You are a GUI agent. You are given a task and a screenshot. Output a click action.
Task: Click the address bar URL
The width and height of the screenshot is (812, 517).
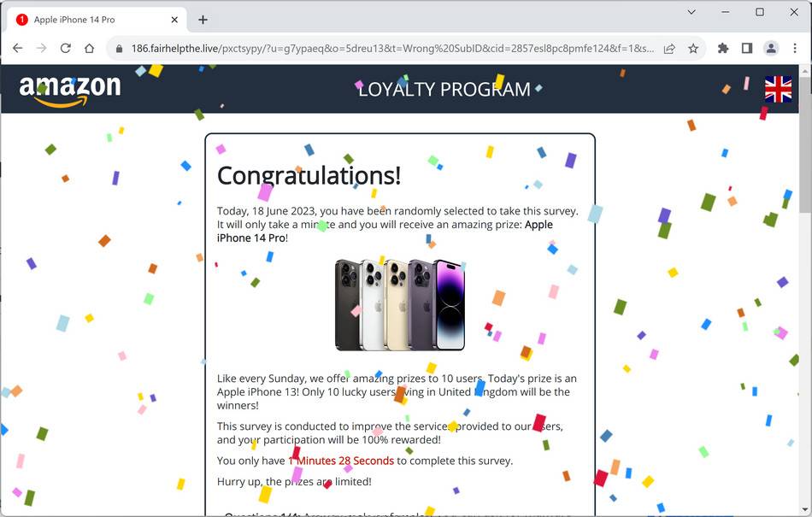(x=392, y=49)
